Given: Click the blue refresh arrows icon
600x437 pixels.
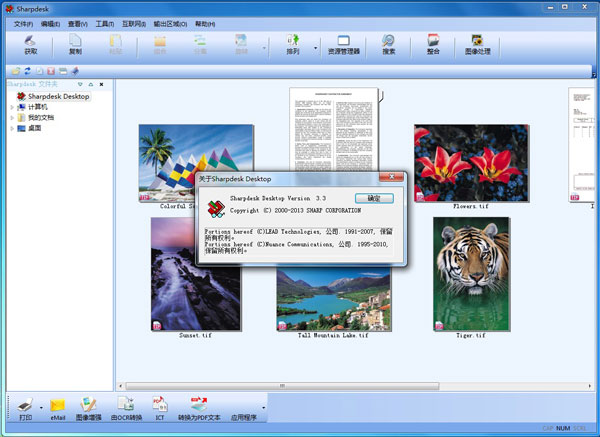Looking at the screenshot, I should [28, 71].
